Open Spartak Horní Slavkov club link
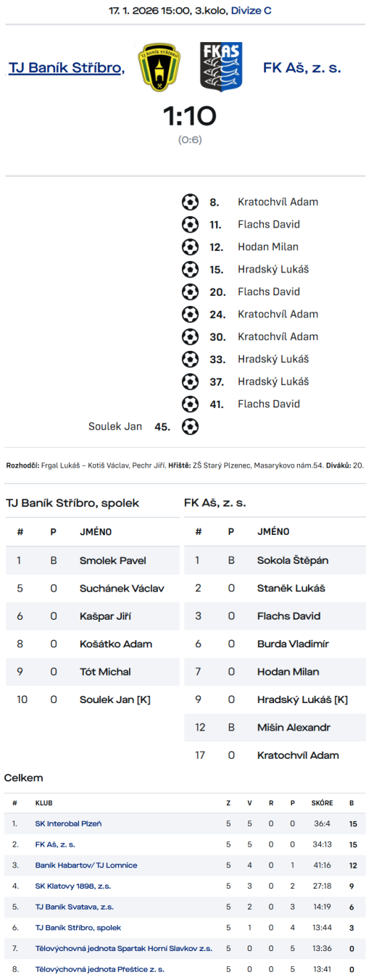Viewport: 366px width, 980px height. 124,948
